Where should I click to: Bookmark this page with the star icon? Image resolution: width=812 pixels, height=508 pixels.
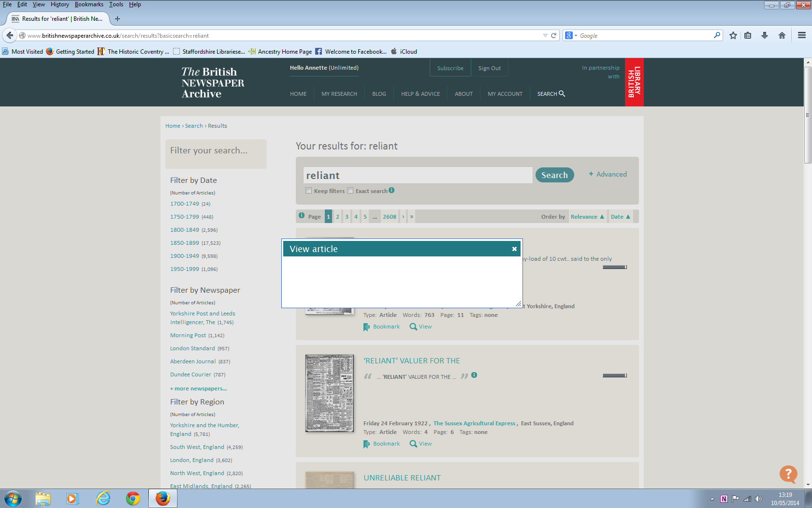pyautogui.click(x=733, y=35)
